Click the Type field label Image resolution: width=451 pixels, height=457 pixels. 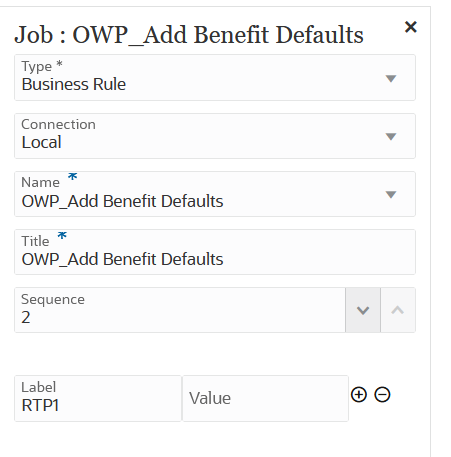(37, 66)
